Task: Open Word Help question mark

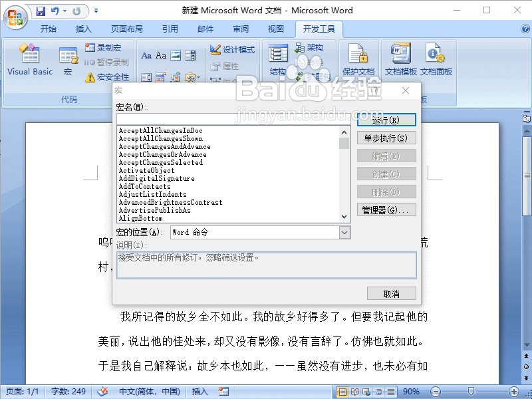Action: pyautogui.click(x=525, y=29)
